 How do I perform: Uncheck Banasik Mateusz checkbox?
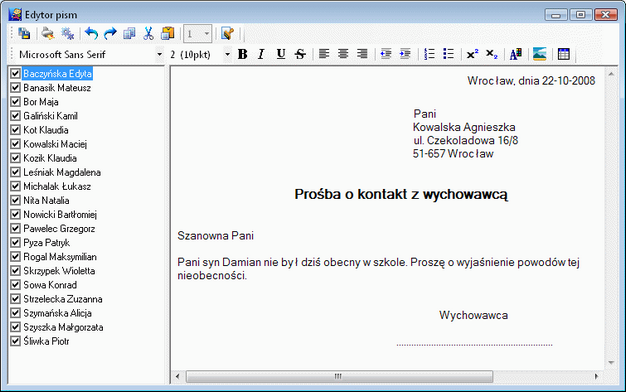pyautogui.click(x=15, y=87)
